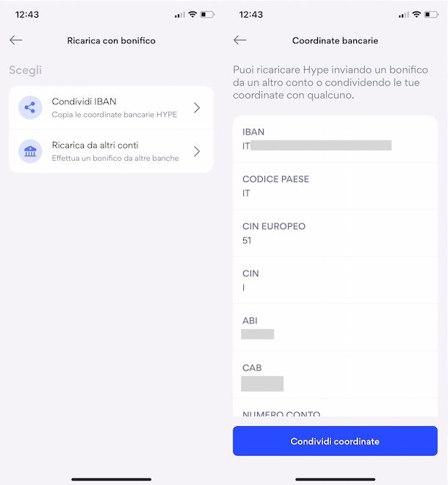
Task: Select the Ricarica da altri conti option
Action: 112,151
